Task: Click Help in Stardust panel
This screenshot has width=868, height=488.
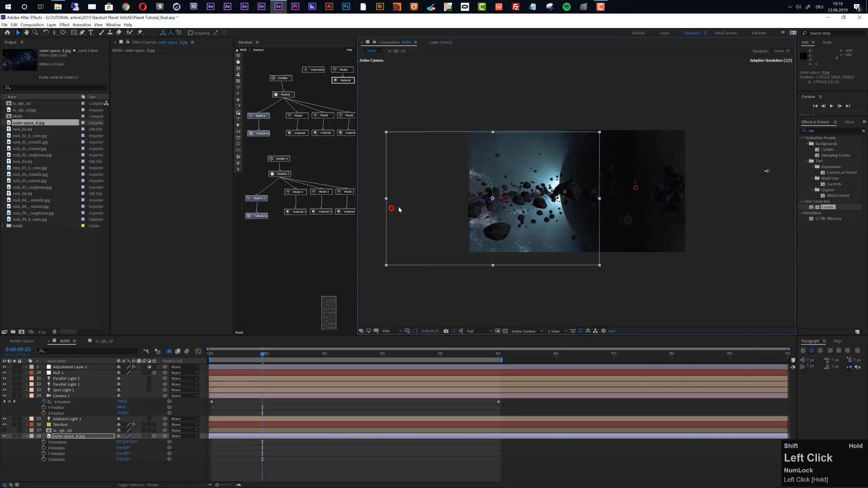Action: [349, 50]
